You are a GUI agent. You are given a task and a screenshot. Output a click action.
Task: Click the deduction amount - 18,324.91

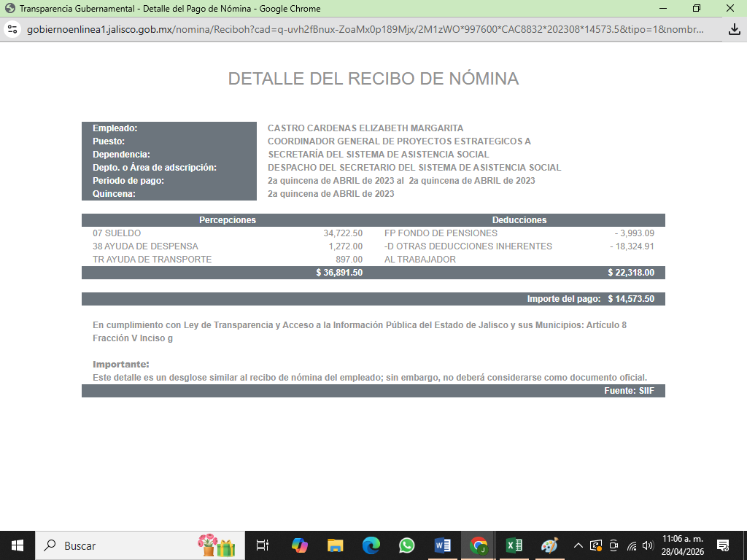point(632,246)
